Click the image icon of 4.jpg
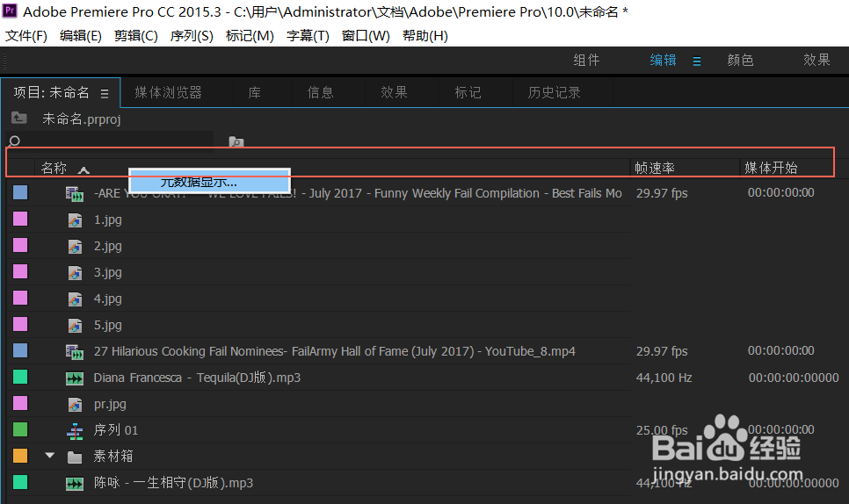This screenshot has height=504, width=849. click(x=75, y=299)
